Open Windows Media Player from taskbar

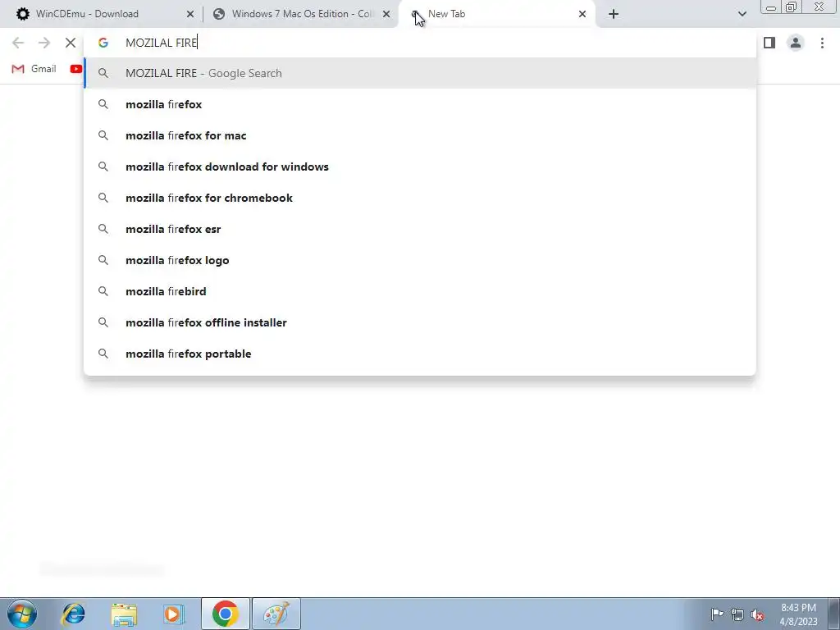tap(174, 614)
